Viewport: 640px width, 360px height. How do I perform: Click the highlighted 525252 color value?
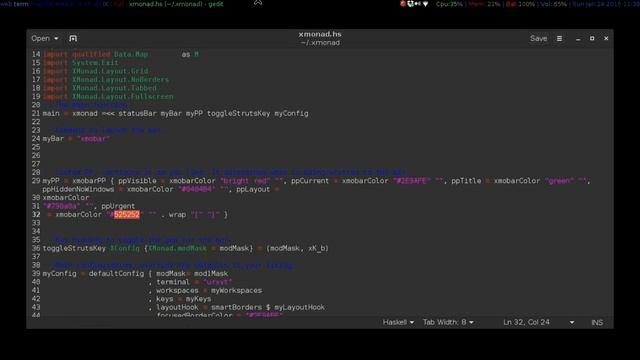coord(127,215)
